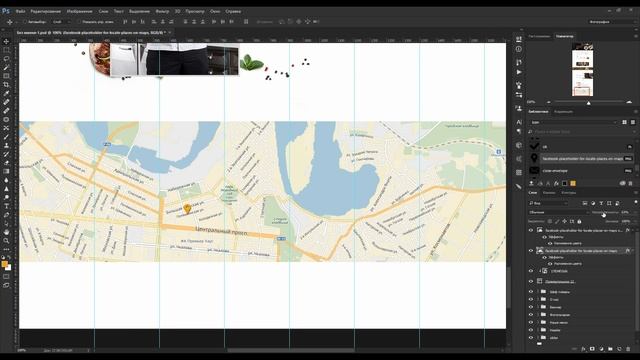
Task: Switch libraries to list view icon
Action: pyautogui.click(x=633, y=122)
